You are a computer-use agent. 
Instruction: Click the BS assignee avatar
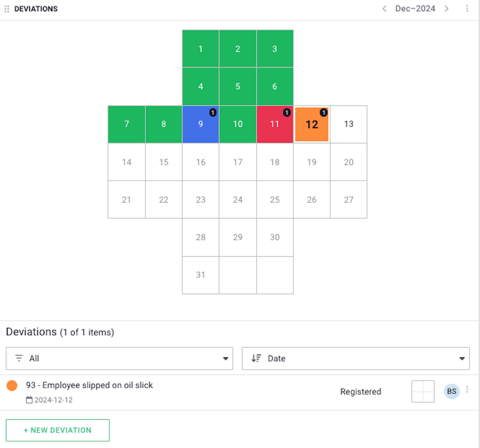(x=452, y=391)
